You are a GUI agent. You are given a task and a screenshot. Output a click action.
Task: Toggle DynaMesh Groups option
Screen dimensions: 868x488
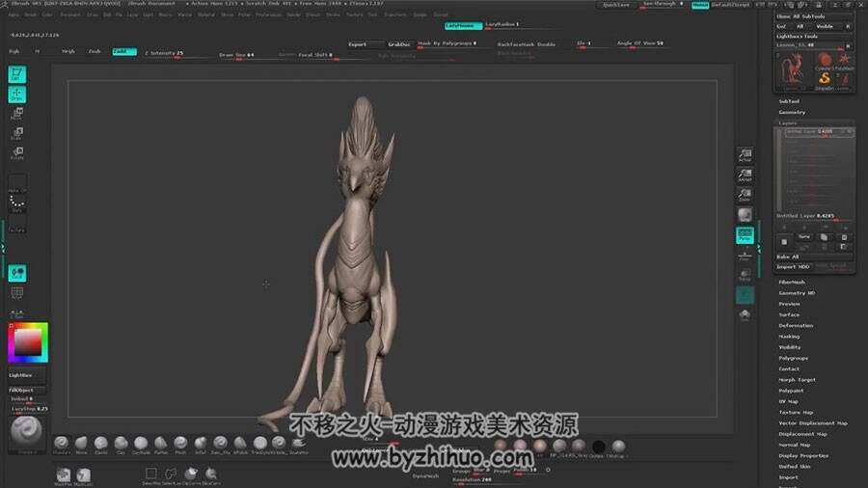point(461,471)
